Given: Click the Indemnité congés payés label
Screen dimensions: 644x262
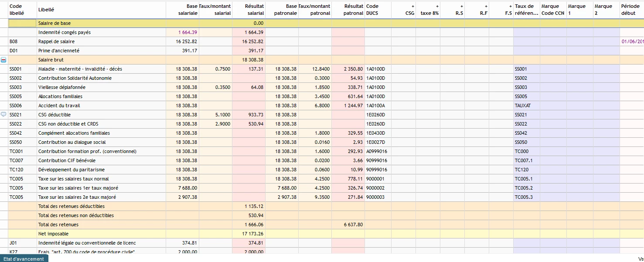Looking at the screenshot, I should click(x=65, y=32).
